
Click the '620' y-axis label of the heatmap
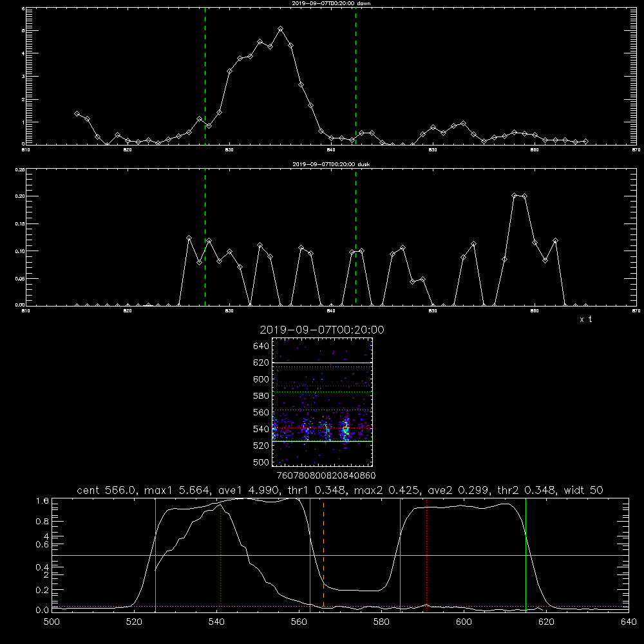[261, 363]
